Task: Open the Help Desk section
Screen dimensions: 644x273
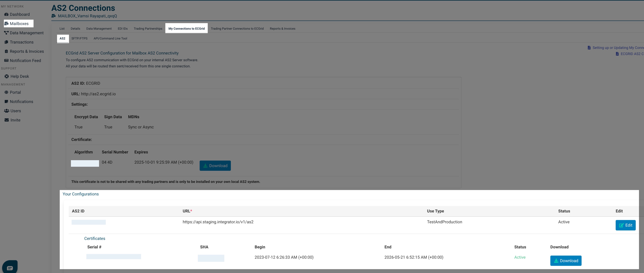Action: (19, 76)
